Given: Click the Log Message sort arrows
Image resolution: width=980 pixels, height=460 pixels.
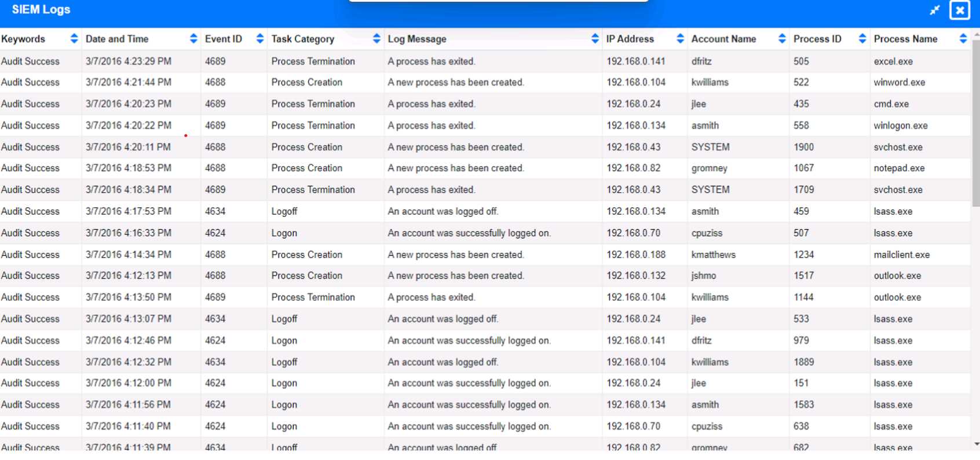Looking at the screenshot, I should [x=595, y=39].
